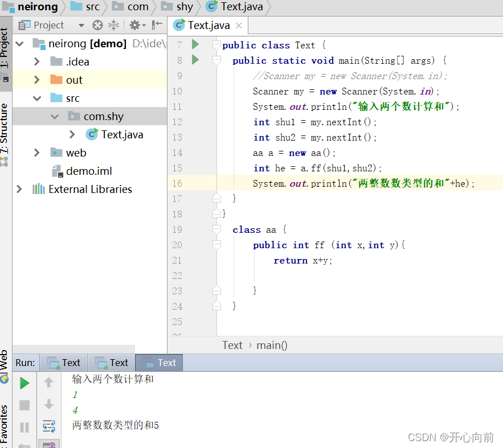The height and width of the screenshot is (448, 503).
Task: Expand the .idea folder
Action: [37, 61]
